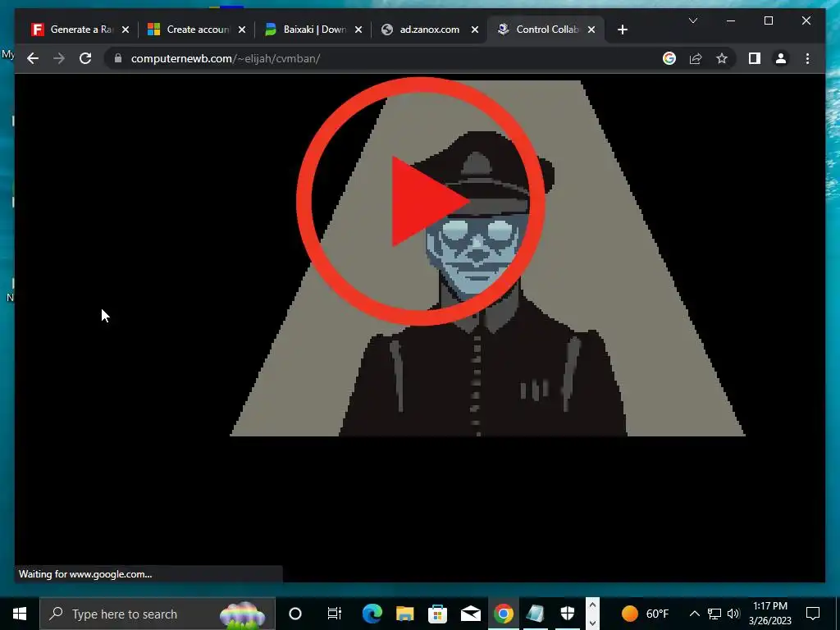Screen dimensions: 840x630
Task: Show hidden system tray icons
Action: pyautogui.click(x=694, y=614)
